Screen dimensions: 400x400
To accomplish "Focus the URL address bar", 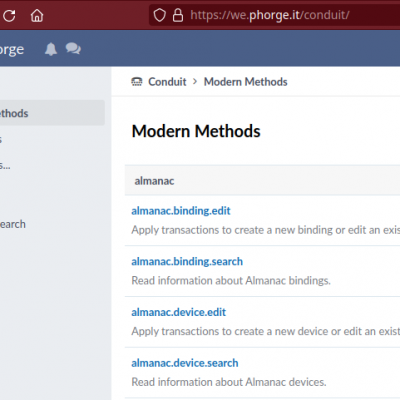I will [x=274, y=15].
